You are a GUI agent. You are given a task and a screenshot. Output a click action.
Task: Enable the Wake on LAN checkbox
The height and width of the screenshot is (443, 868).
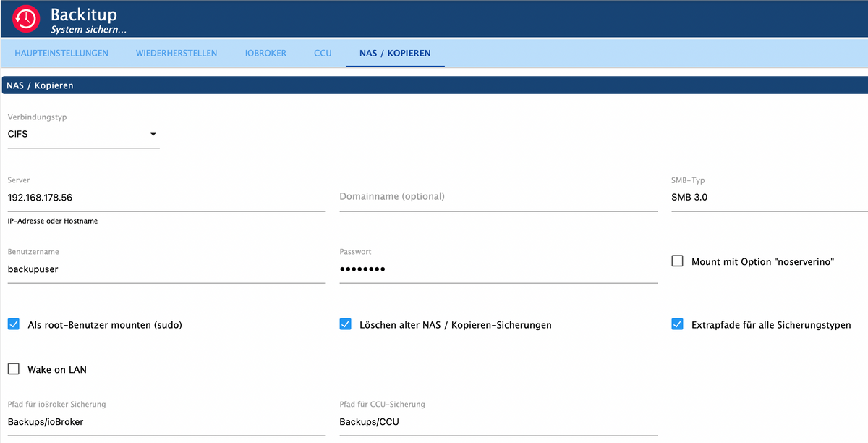click(x=14, y=369)
